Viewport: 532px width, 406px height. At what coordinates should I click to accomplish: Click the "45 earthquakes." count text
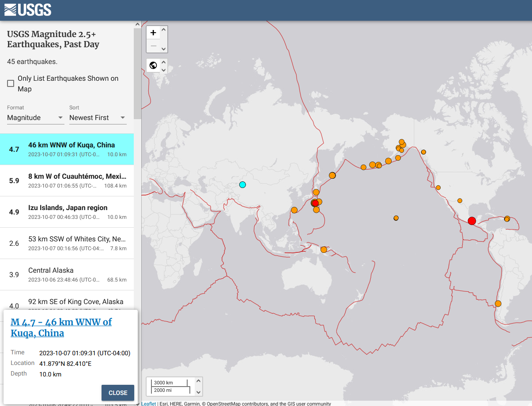pos(32,62)
